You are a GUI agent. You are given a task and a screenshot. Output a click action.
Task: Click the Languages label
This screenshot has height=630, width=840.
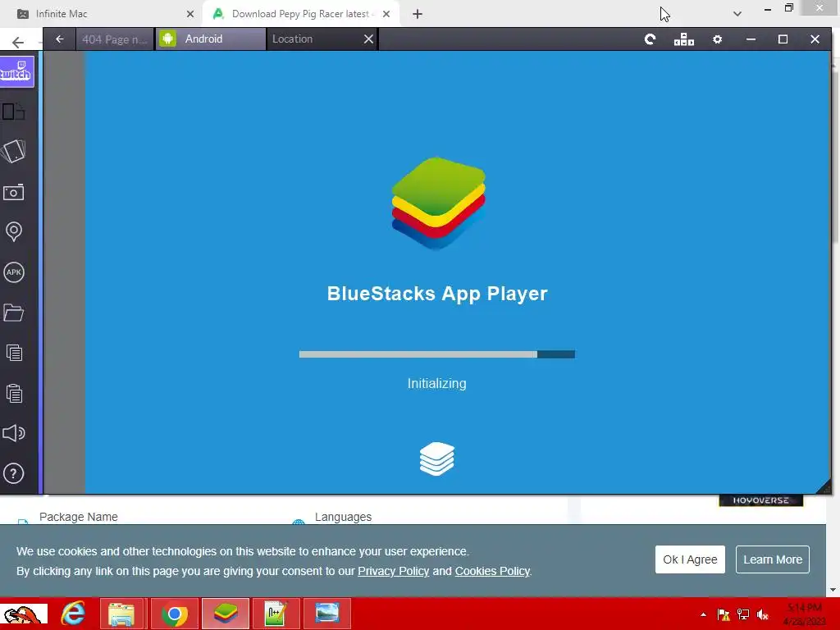343,517
